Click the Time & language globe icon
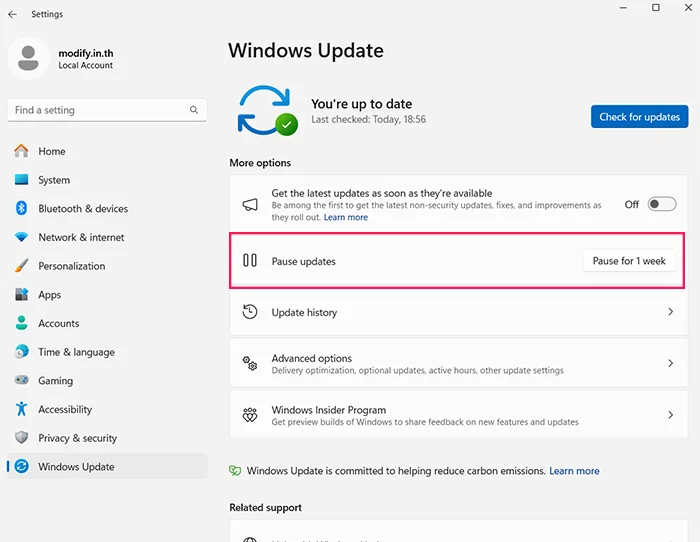This screenshot has width=700, height=542. click(x=21, y=352)
